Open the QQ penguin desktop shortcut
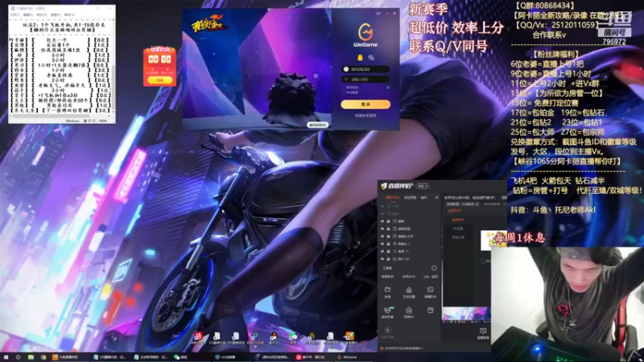Screen dimensions: 644x362 [x=274, y=337]
